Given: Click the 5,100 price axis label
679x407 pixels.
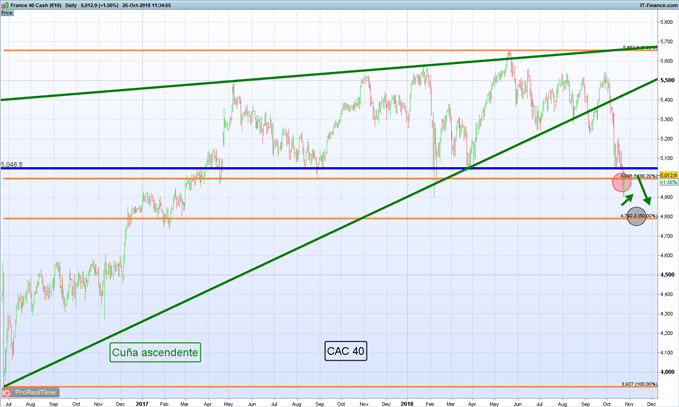Looking at the screenshot, I should 667,158.
